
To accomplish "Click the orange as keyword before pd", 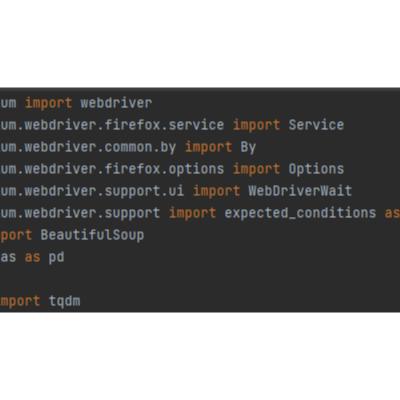I will (x=32, y=258).
